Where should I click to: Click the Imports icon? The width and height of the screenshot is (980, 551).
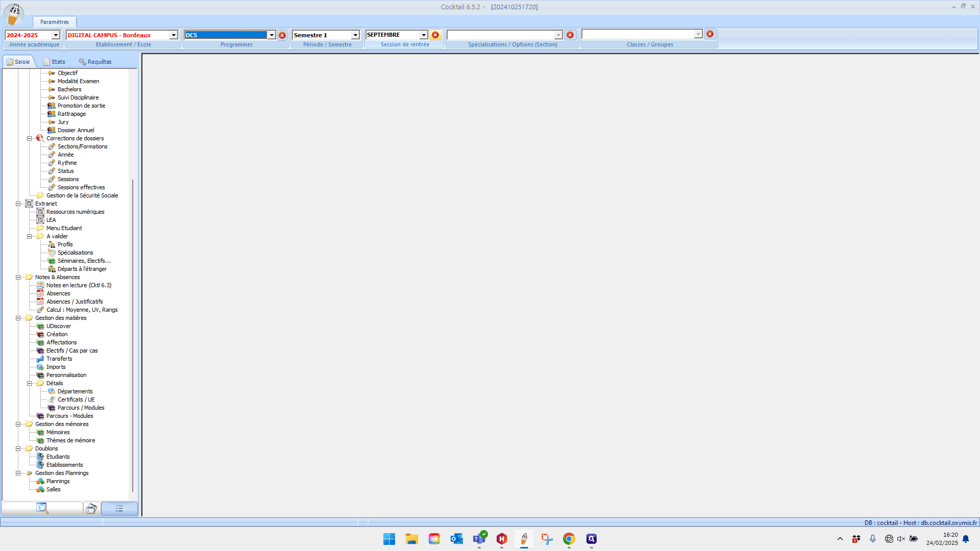click(x=40, y=367)
